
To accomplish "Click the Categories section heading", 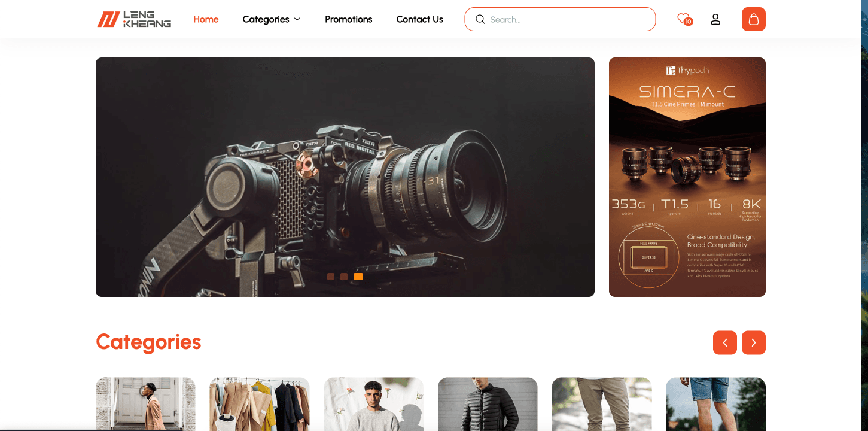I will (x=148, y=342).
